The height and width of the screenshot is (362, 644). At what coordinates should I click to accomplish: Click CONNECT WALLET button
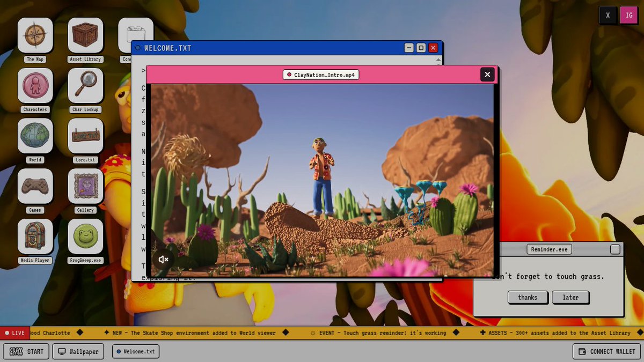[607, 351]
